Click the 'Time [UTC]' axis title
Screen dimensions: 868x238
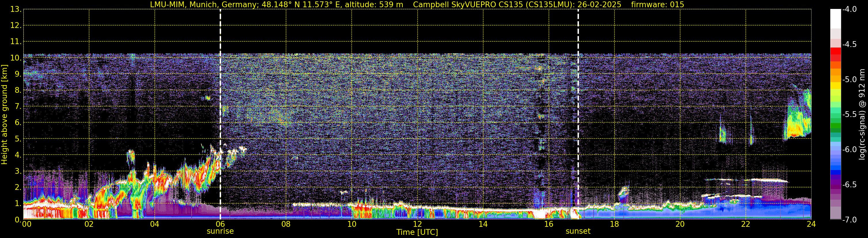click(x=417, y=232)
